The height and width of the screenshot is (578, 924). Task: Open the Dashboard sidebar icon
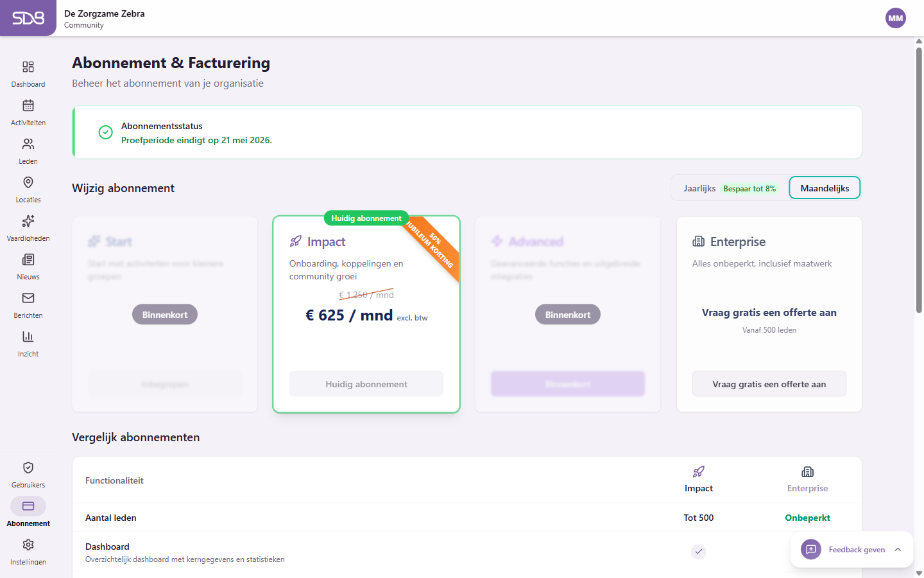28,67
